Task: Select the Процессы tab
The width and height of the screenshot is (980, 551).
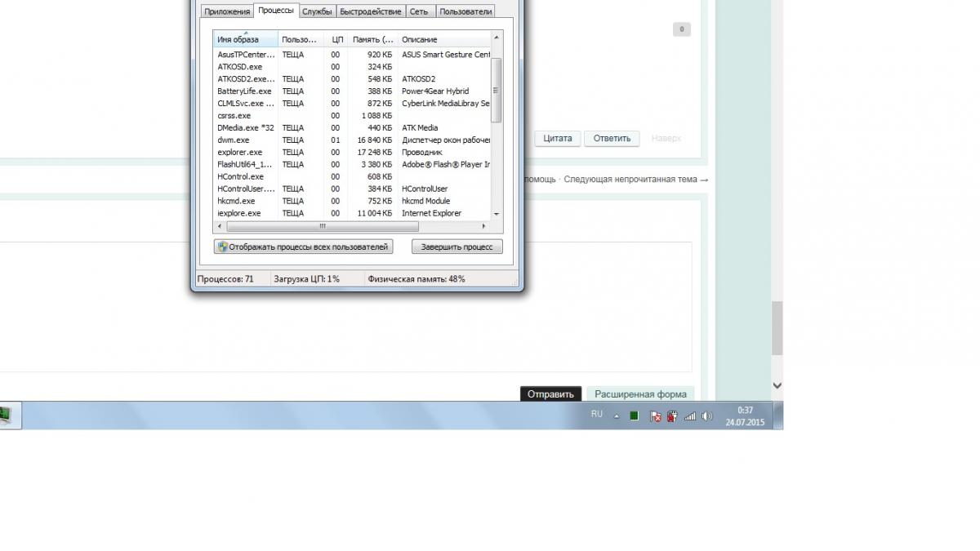Action: [x=275, y=11]
